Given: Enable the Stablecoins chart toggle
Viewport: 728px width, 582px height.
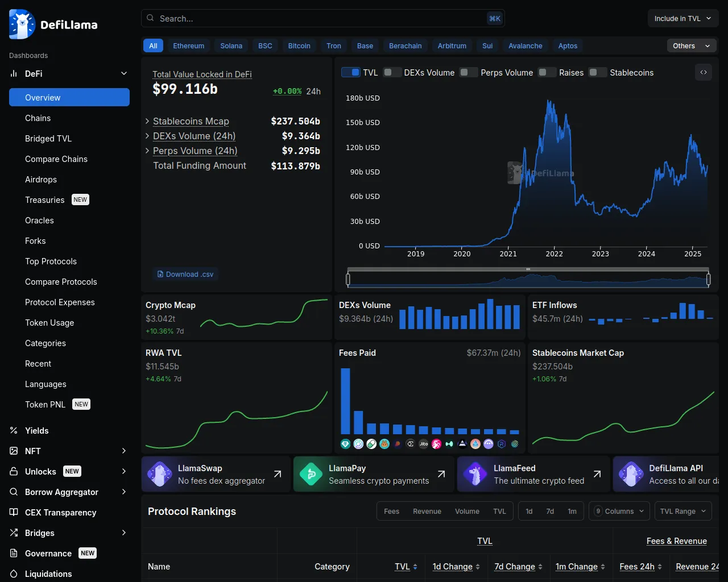Looking at the screenshot, I should [597, 73].
